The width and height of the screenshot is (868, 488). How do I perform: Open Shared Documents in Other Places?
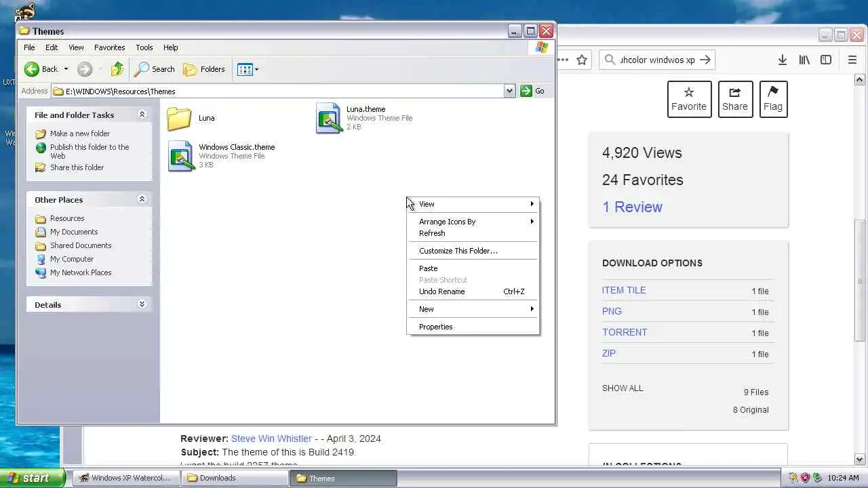pyautogui.click(x=80, y=245)
